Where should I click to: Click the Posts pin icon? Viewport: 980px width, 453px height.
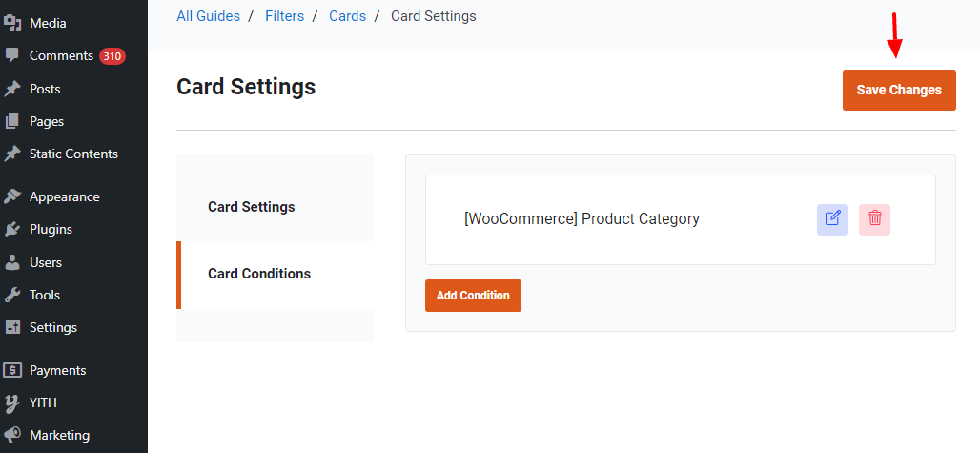(x=12, y=89)
